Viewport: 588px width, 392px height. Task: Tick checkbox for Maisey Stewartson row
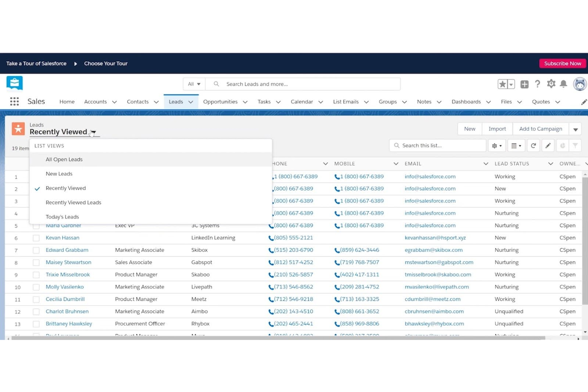[36, 263]
